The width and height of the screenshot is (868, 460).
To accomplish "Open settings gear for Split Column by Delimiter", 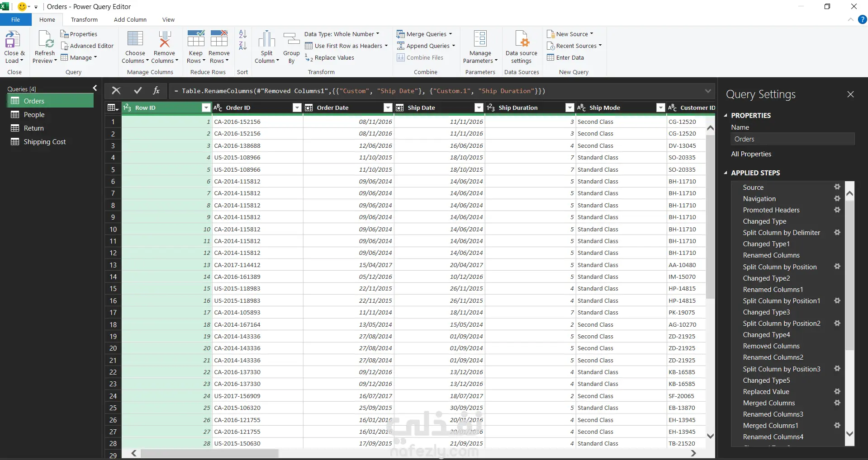I will (x=837, y=232).
